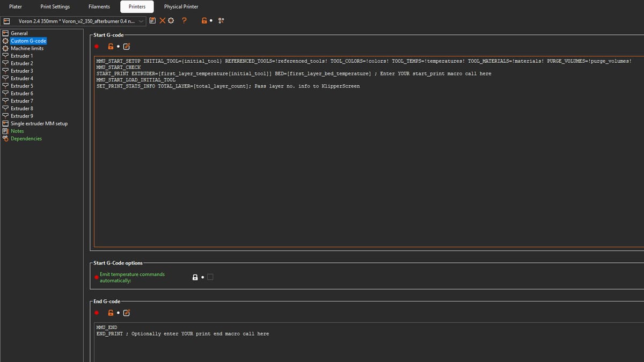644x362 pixels.
Task: Open Single extruder MM setup page
Action: coord(39,123)
